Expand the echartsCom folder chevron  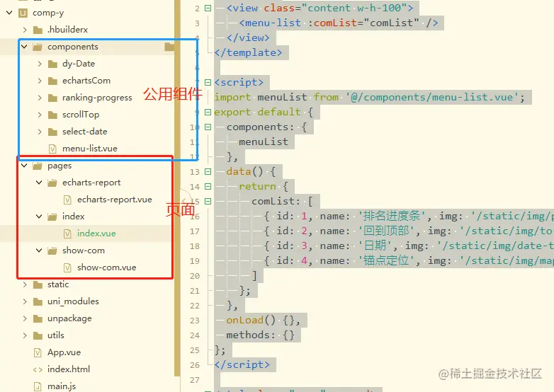tap(40, 81)
